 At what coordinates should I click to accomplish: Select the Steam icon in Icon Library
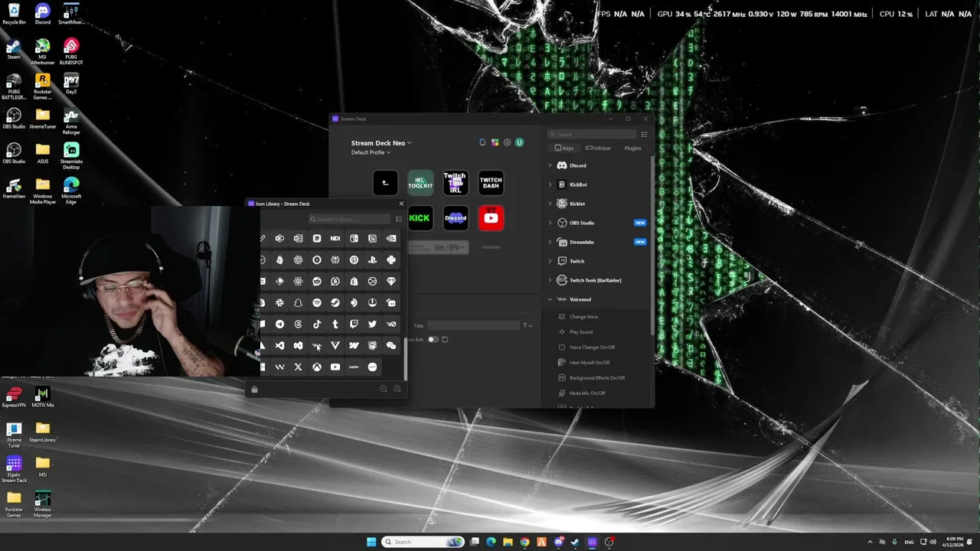pyautogui.click(x=335, y=303)
